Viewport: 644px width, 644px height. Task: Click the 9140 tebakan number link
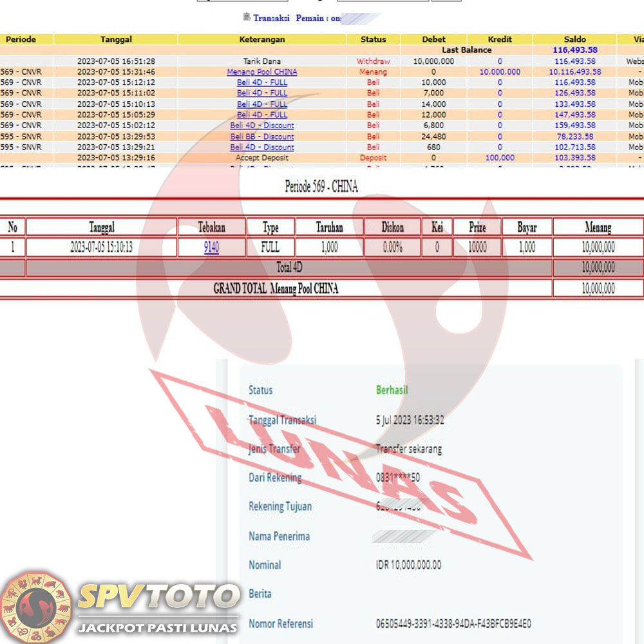pos(211,247)
